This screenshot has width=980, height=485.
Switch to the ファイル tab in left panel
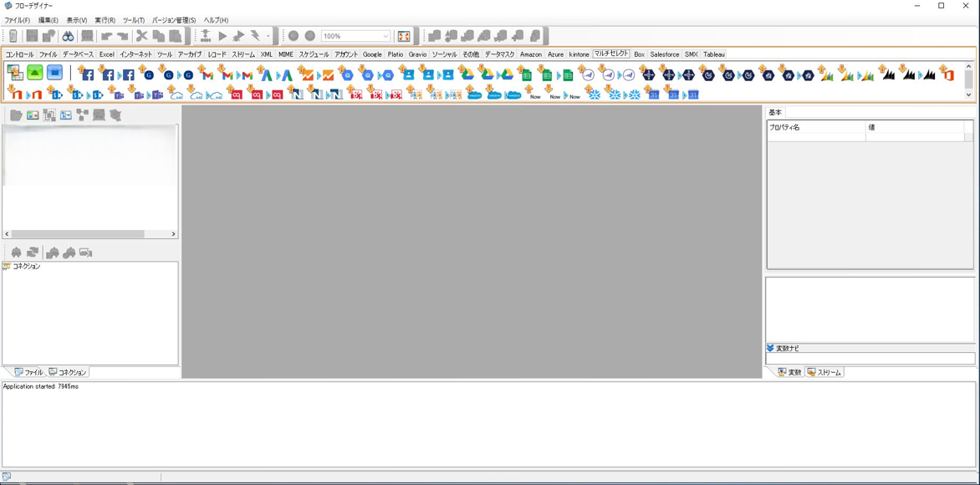[x=28, y=372]
